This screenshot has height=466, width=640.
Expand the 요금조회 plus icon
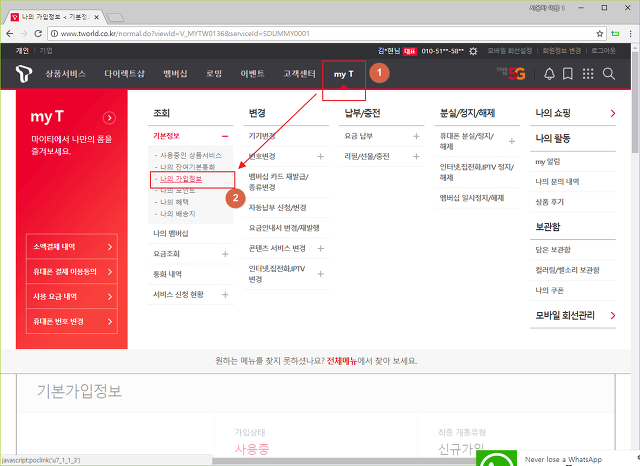[x=225, y=254]
